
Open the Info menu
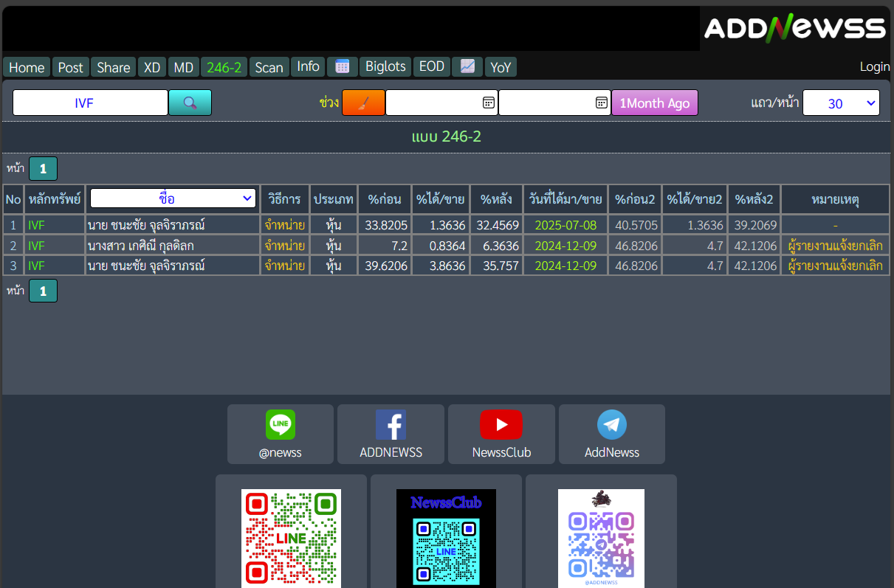[x=308, y=66]
